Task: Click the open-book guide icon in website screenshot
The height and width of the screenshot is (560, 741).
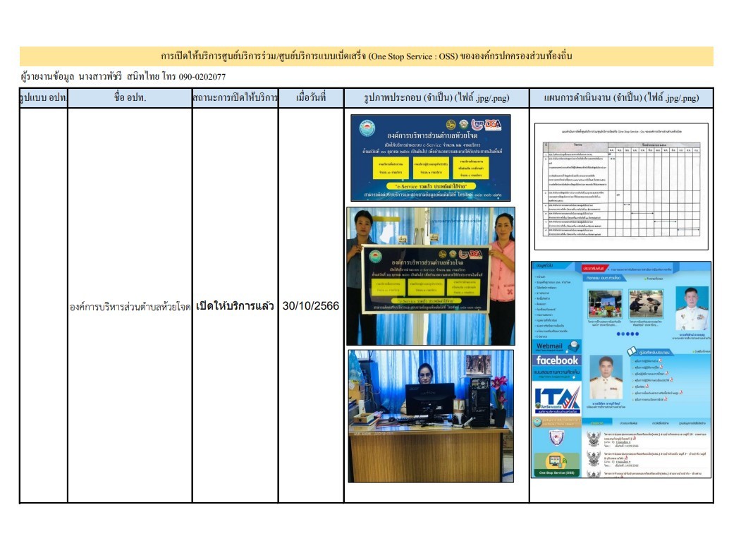Action: coord(631,351)
